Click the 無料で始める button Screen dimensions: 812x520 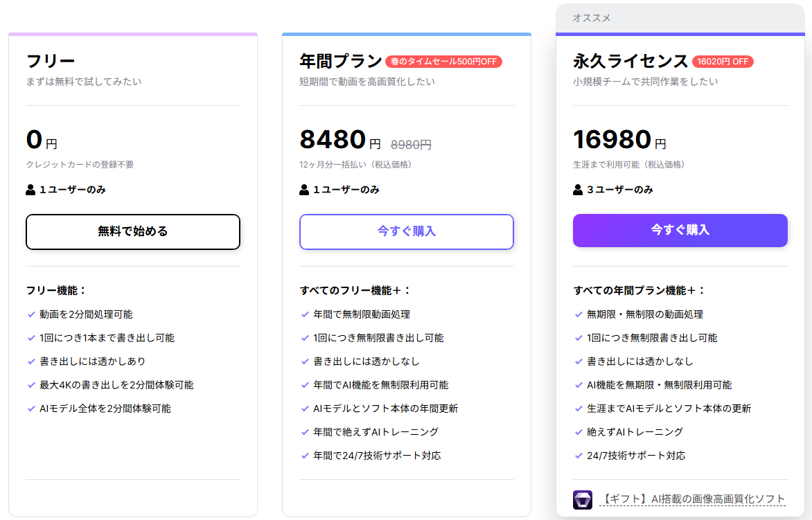(133, 231)
